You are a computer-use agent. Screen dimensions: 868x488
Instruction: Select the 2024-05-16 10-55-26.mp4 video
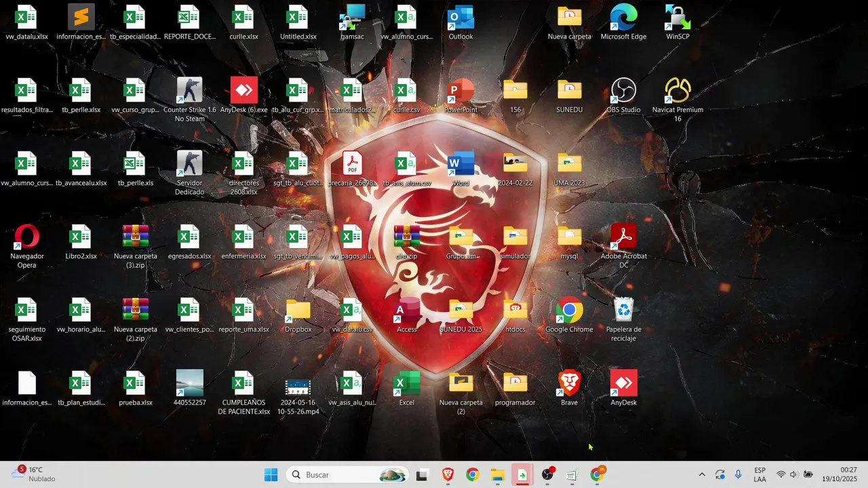click(298, 393)
